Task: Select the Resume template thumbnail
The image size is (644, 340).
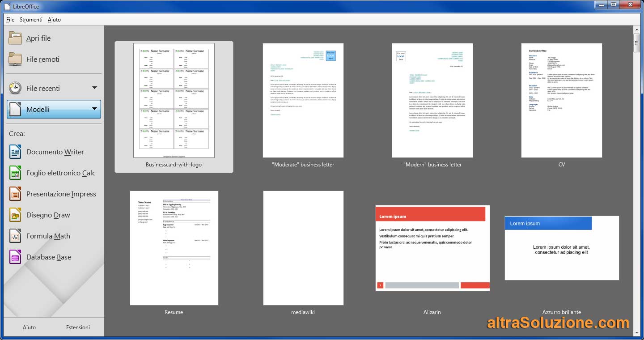Action: click(x=174, y=248)
